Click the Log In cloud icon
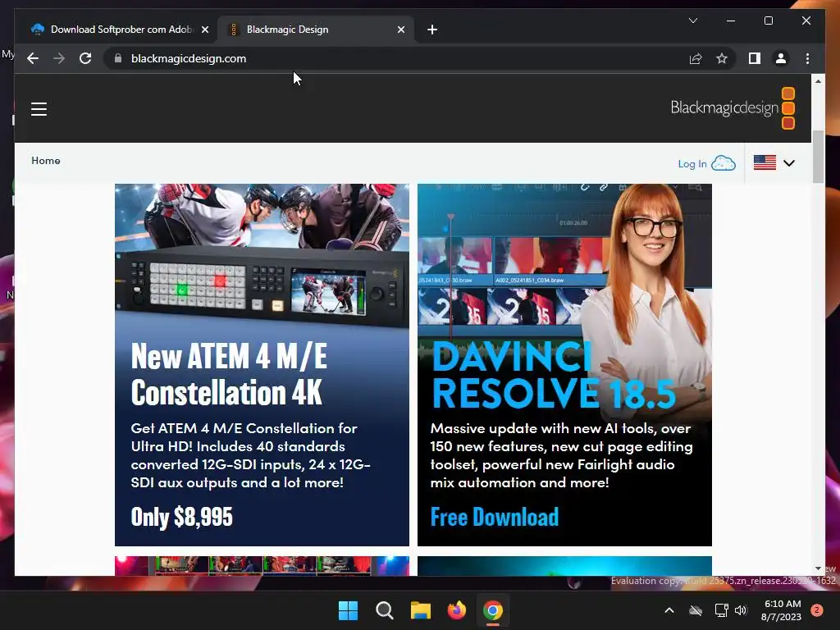 tap(724, 163)
